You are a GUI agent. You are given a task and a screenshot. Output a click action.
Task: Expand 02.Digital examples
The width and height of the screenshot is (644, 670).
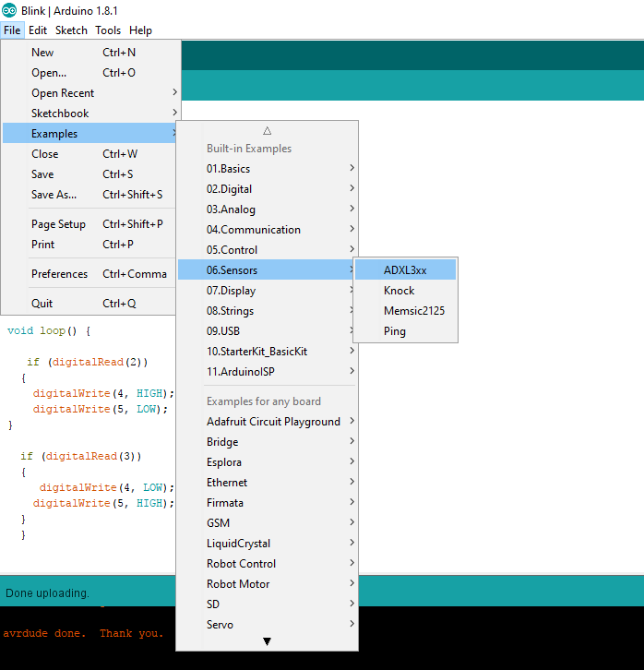click(268, 189)
